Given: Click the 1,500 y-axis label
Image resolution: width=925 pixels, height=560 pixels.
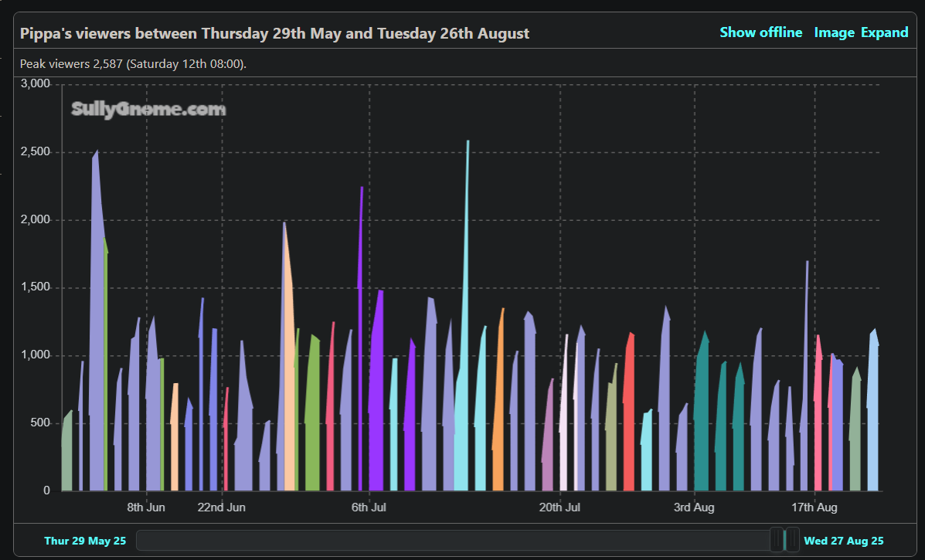Looking at the screenshot, I should [36, 287].
